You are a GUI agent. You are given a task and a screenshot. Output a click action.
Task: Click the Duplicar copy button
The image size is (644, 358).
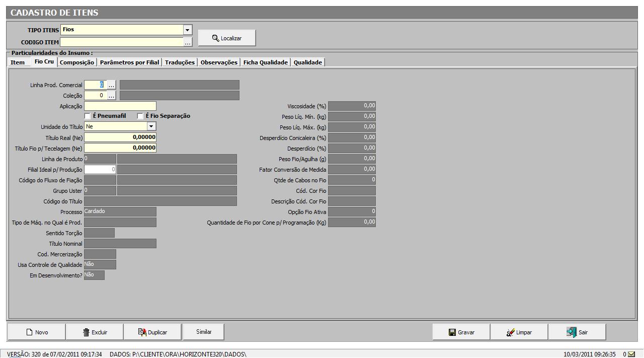(x=152, y=332)
